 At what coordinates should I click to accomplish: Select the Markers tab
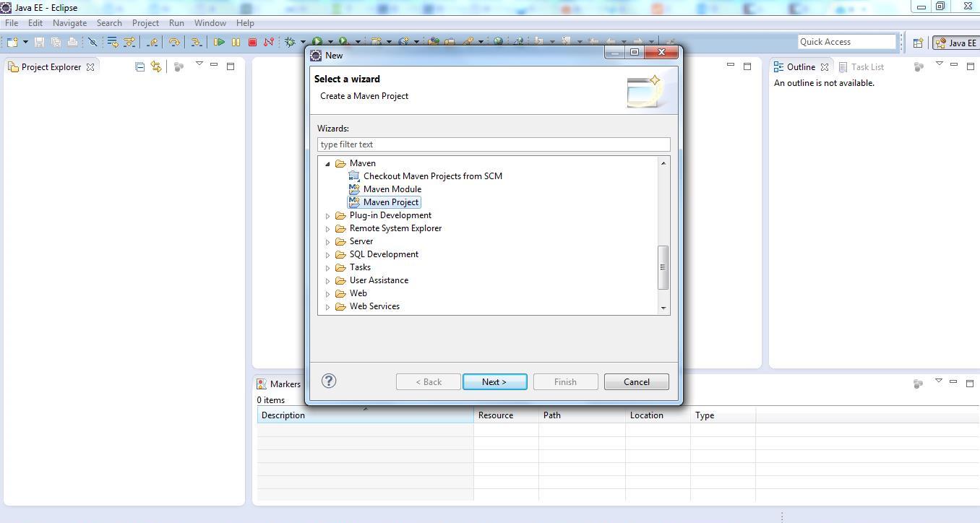pos(279,384)
